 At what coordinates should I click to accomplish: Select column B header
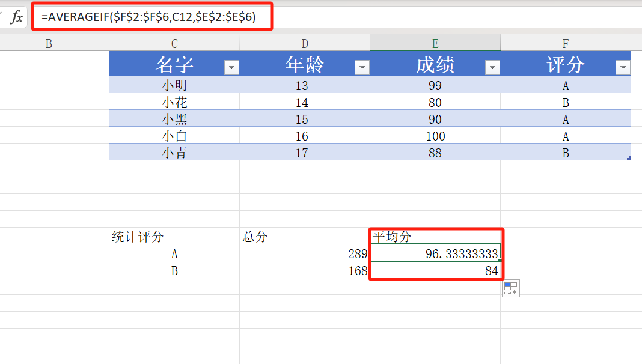(49, 43)
